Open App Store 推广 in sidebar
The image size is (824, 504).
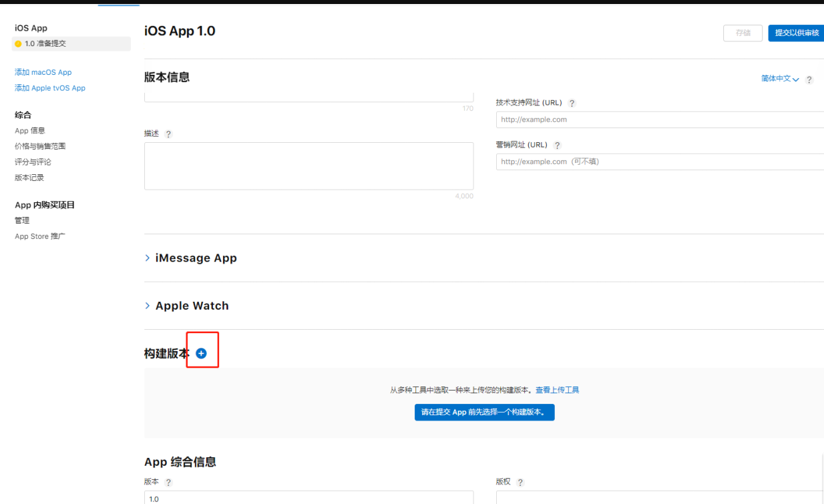point(40,236)
